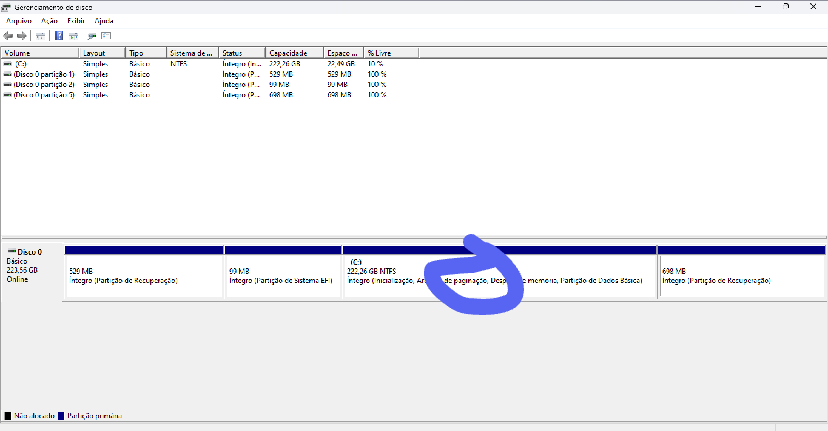The image size is (828, 431).
Task: Open the Exibir menu
Action: pos(76,21)
